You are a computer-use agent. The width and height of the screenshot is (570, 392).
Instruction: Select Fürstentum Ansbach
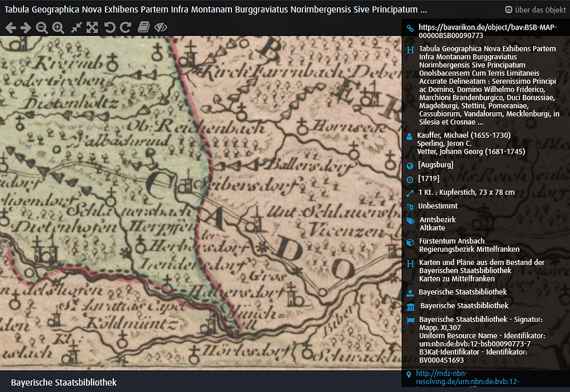click(x=452, y=241)
